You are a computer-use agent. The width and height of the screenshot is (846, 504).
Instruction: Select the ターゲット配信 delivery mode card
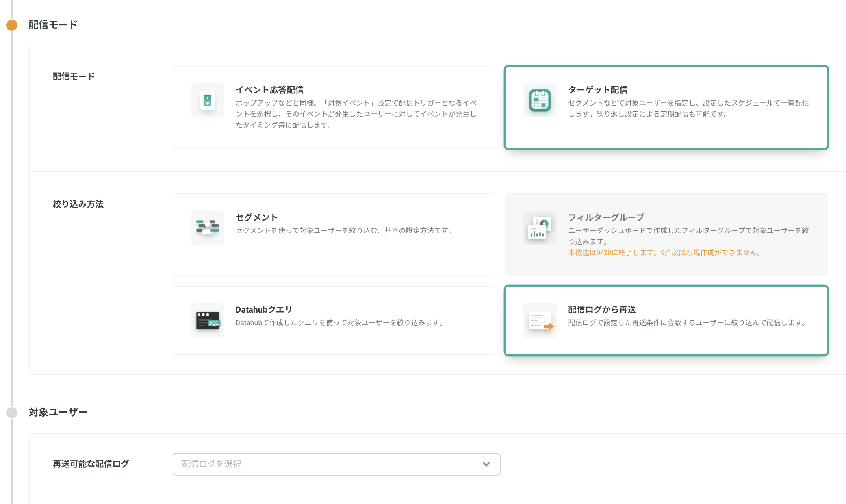[x=666, y=107]
